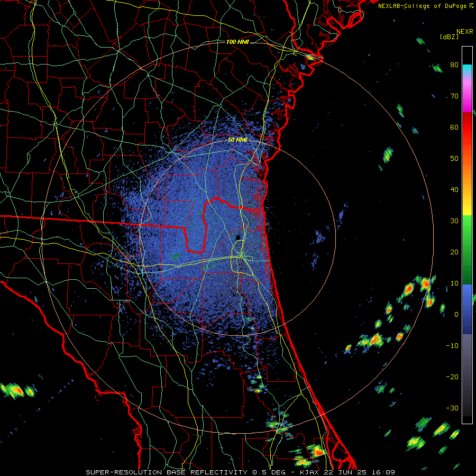Click the -10 dBZ scale value
This screenshot has width=476, height=476.
pyautogui.click(x=452, y=346)
